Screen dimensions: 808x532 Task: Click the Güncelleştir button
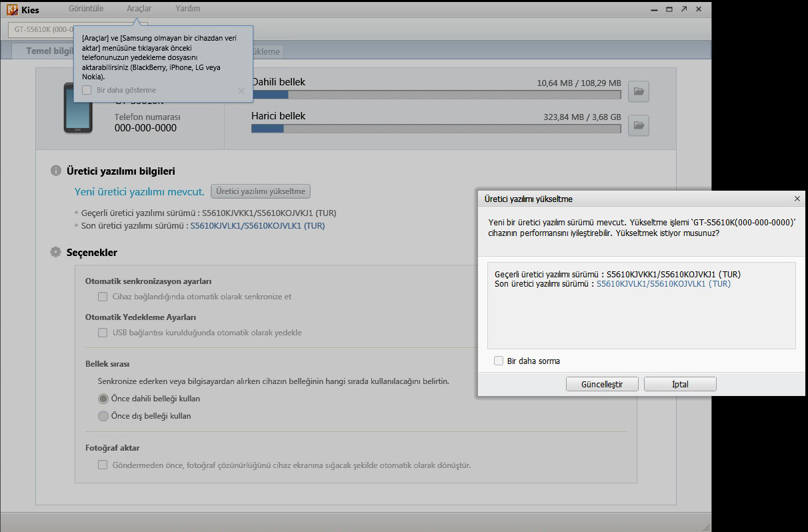click(x=602, y=384)
